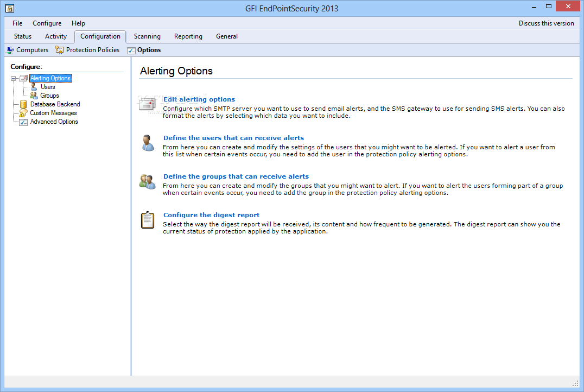Click the window resize grip in status bar
The width and height of the screenshot is (584, 392).
[x=575, y=383]
